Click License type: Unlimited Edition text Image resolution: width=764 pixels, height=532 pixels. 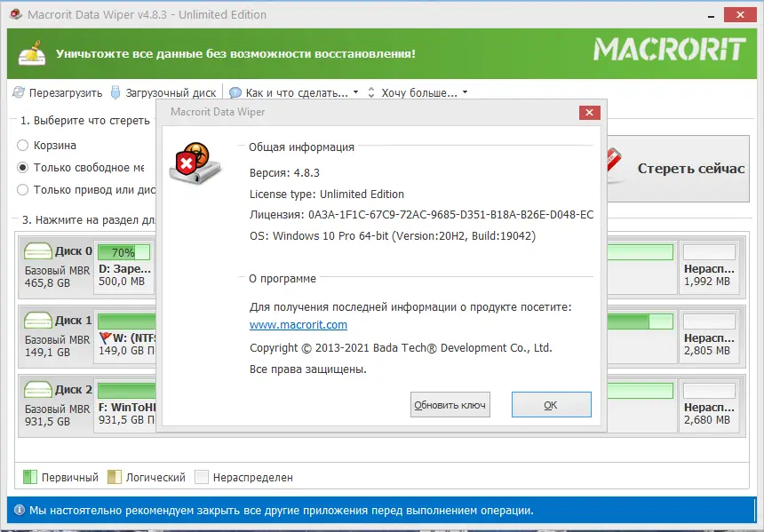(326, 195)
